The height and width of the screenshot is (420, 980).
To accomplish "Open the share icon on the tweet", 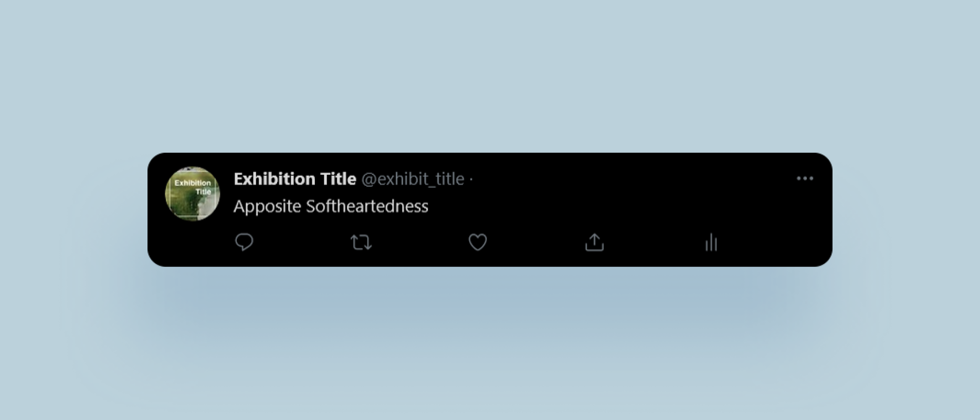I will 594,243.
